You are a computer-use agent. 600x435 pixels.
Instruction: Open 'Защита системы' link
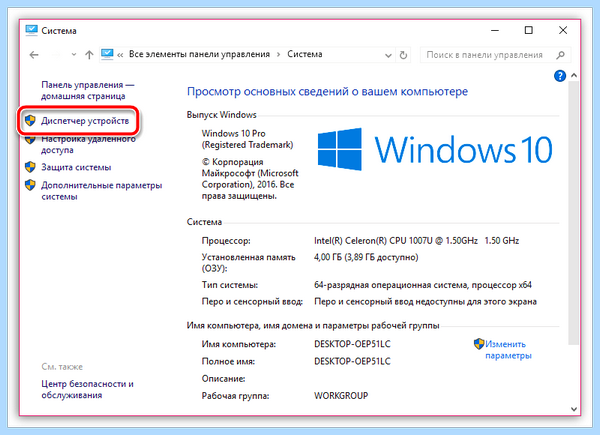point(76,167)
